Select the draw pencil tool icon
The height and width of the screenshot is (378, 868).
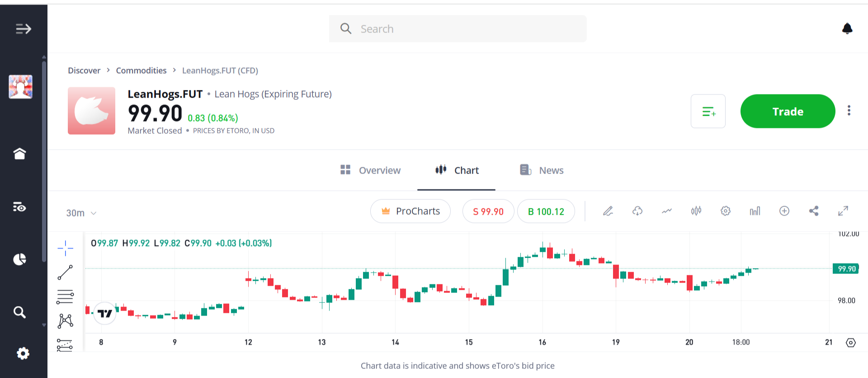coord(608,211)
